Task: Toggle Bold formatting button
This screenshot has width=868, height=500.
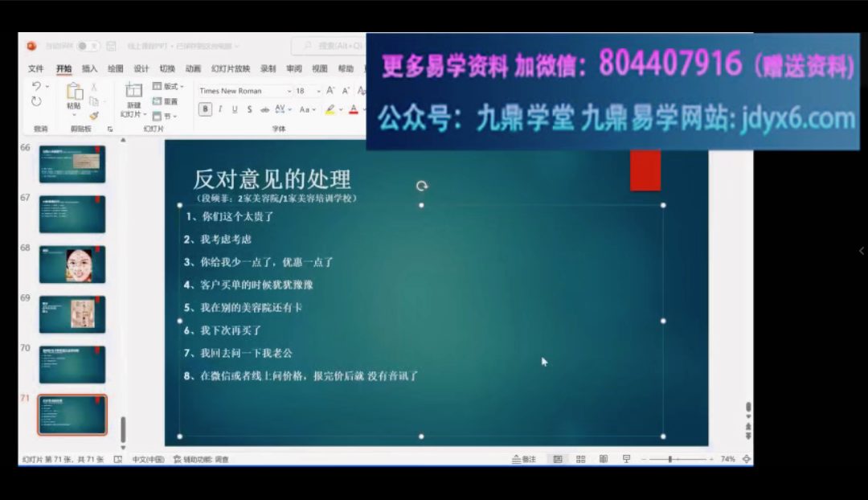Action: (x=206, y=109)
